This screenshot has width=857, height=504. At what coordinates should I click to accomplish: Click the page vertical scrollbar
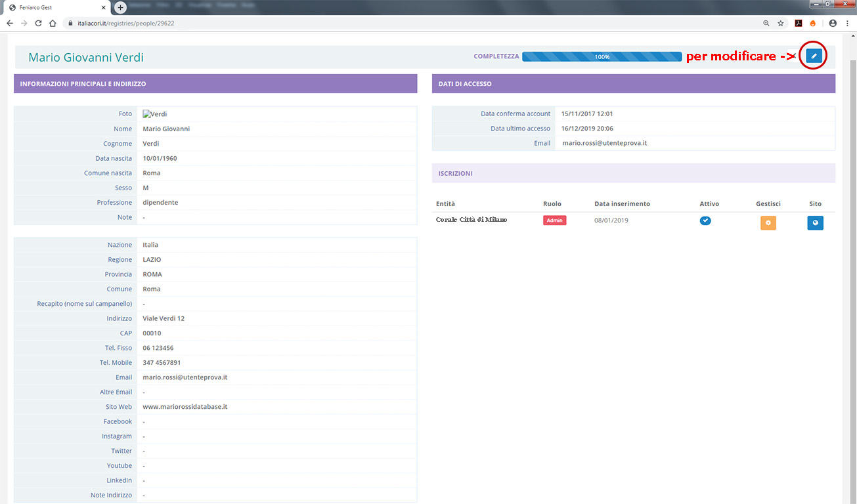coord(852,262)
